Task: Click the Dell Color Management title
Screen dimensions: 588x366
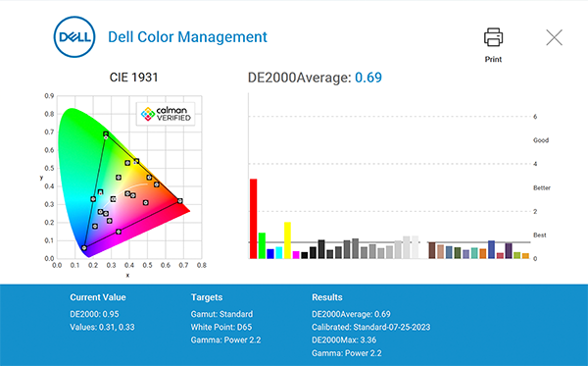Action: coord(187,36)
